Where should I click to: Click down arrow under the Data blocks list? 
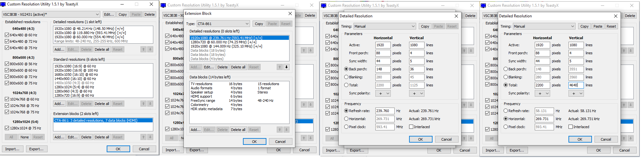(286, 130)
